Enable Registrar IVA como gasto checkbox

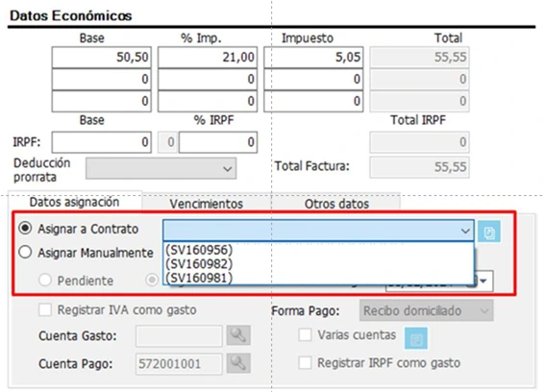click(45, 309)
